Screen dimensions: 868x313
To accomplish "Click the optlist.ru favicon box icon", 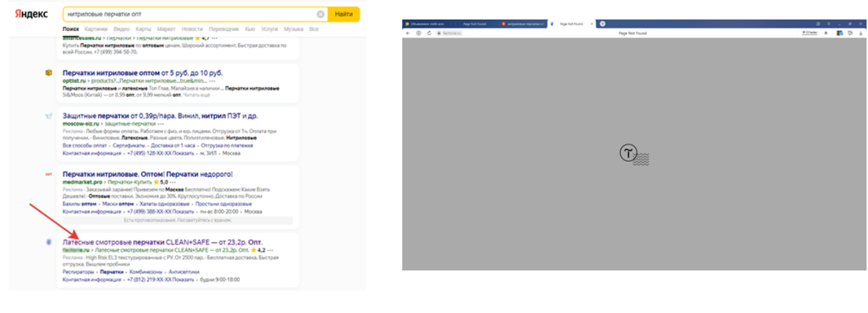I will (48, 73).
